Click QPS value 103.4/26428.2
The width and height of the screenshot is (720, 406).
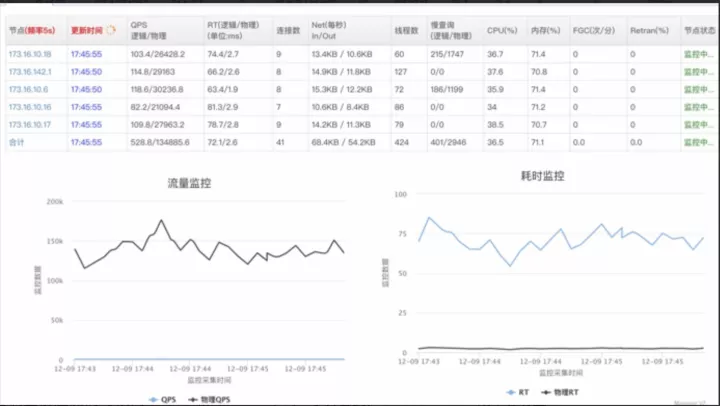coord(158,54)
